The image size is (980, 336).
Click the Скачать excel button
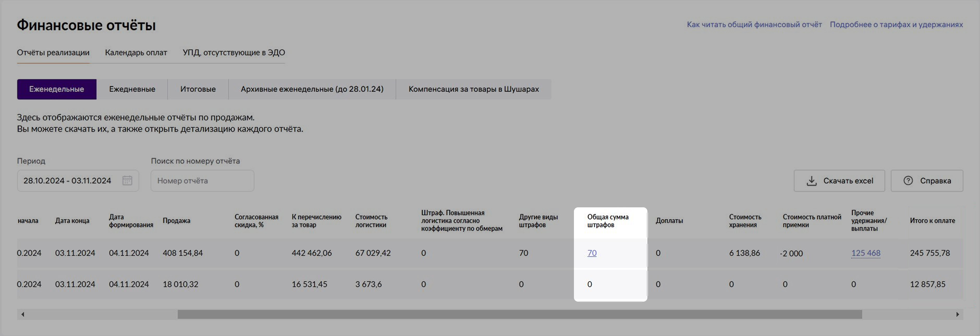tap(839, 181)
